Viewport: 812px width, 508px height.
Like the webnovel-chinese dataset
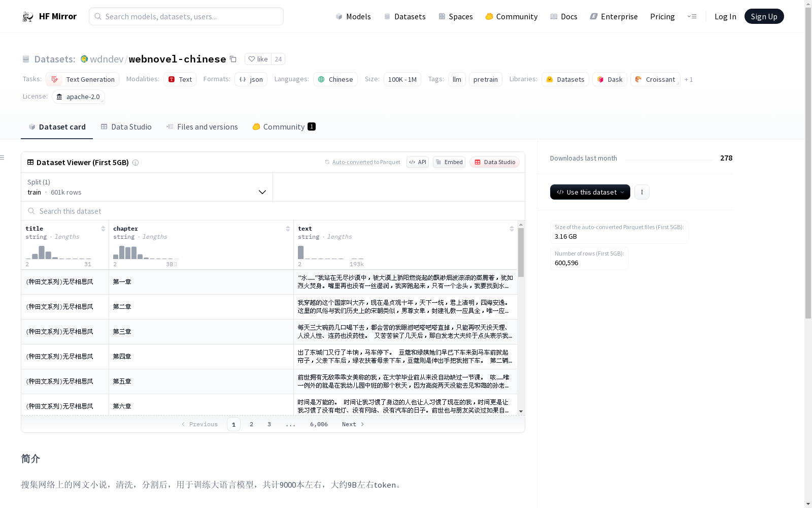pos(258,59)
